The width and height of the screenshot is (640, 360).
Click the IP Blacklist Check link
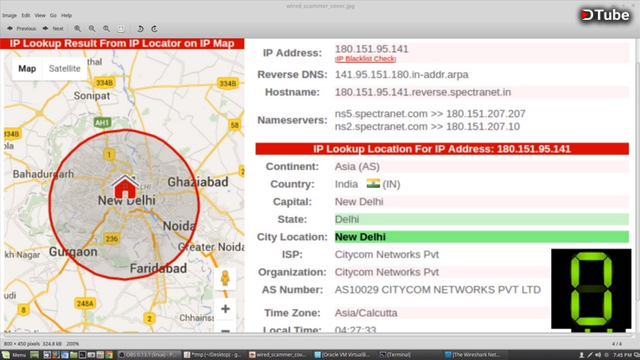[x=365, y=59]
